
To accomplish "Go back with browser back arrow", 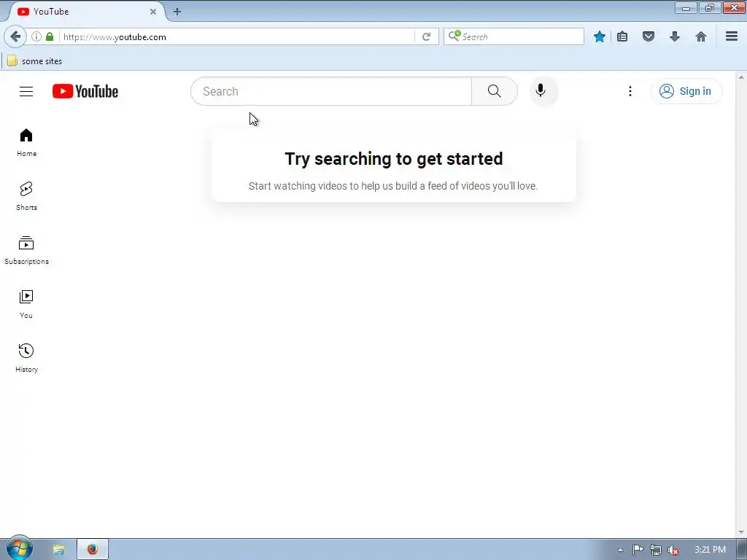I will click(15, 36).
